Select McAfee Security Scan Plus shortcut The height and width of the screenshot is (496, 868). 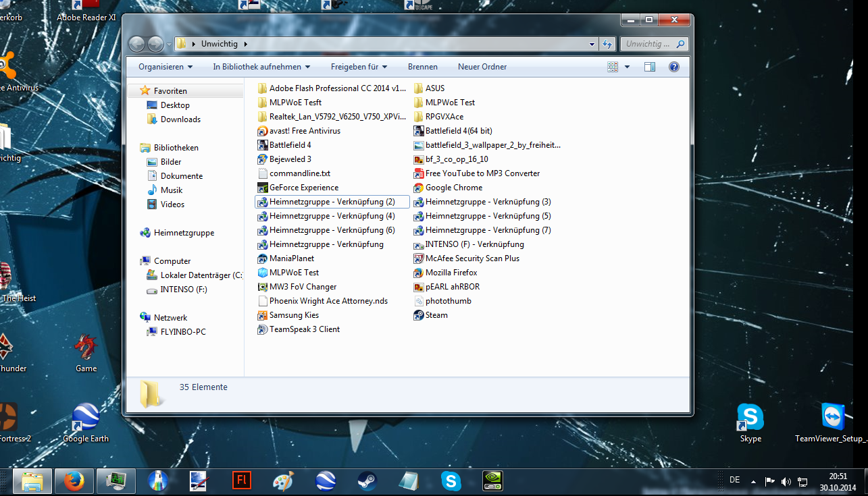click(x=467, y=258)
